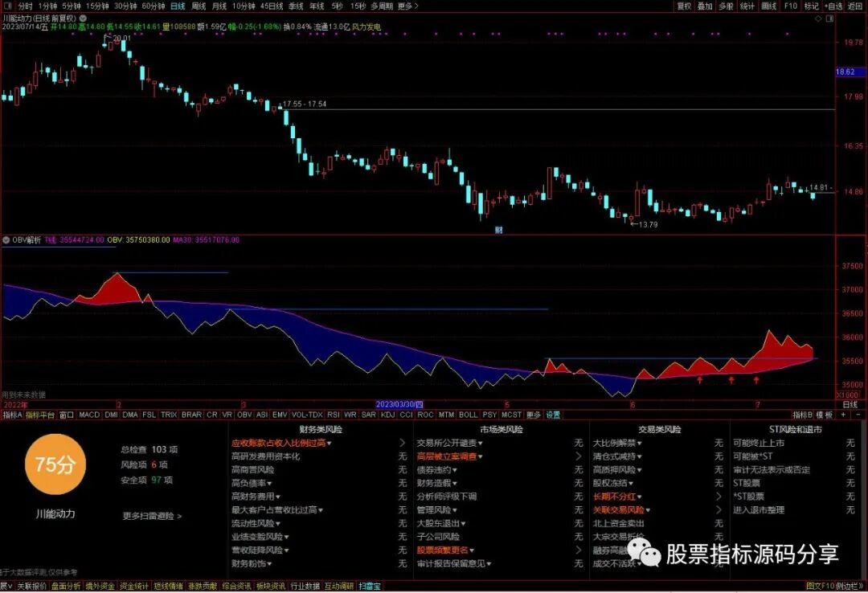Image resolution: width=868 pixels, height=593 pixels.
Task: Expand 高负债率 dropdown
Action: tap(252, 483)
